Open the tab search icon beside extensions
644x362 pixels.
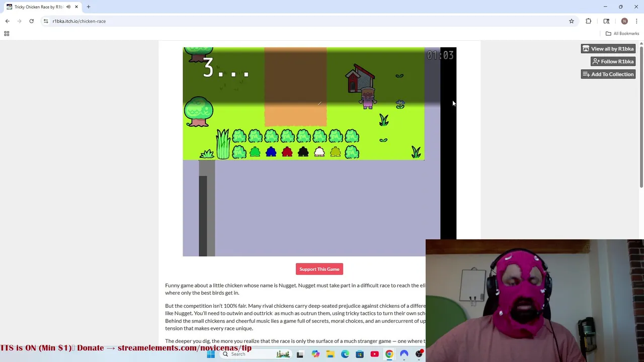pyautogui.click(x=606, y=21)
